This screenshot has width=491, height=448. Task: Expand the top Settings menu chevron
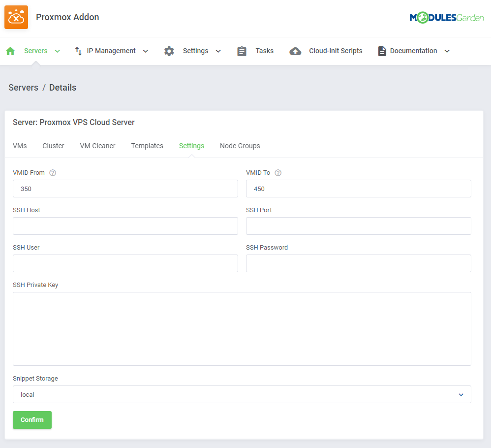[218, 51]
